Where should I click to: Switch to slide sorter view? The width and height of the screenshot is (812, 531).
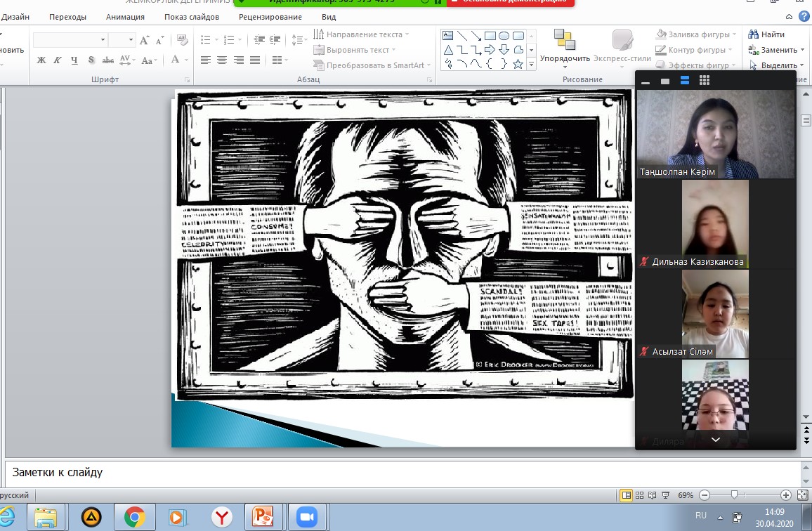tap(639, 495)
